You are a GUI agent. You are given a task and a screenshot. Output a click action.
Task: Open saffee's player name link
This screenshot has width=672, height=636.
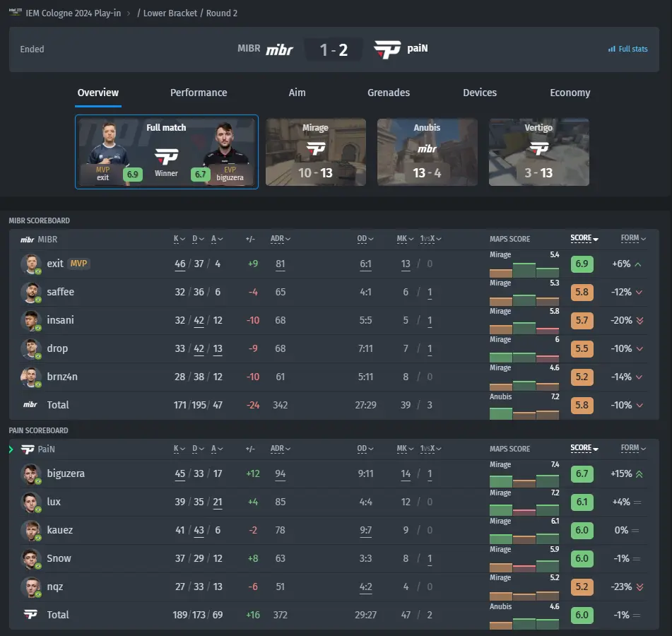(61, 292)
